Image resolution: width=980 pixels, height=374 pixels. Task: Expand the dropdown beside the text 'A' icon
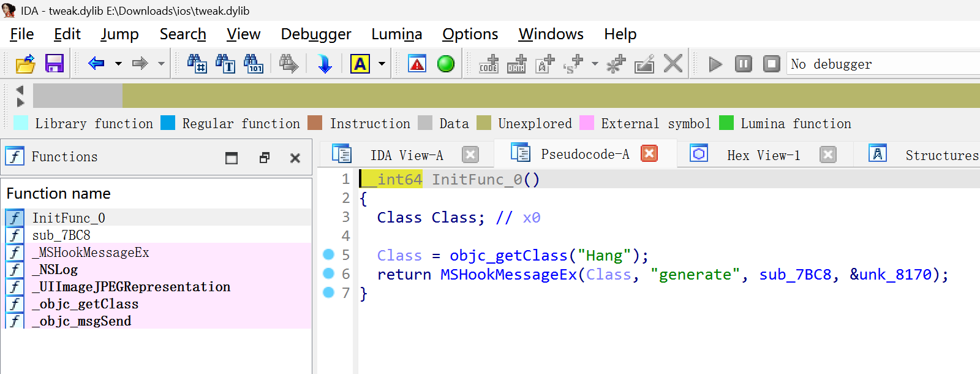pyautogui.click(x=382, y=64)
